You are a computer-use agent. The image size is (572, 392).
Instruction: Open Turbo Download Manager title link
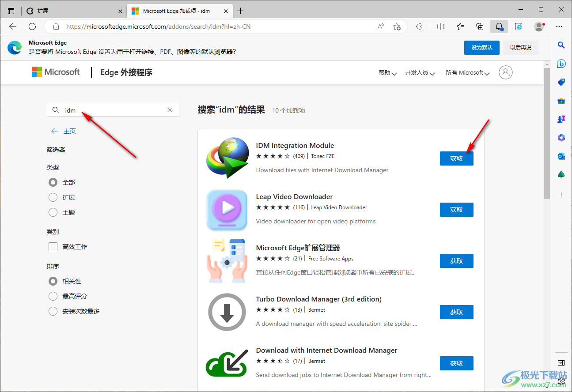click(x=319, y=299)
